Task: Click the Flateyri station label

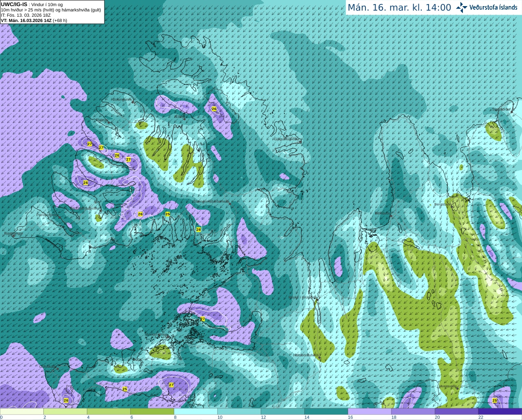Action: 102,120
